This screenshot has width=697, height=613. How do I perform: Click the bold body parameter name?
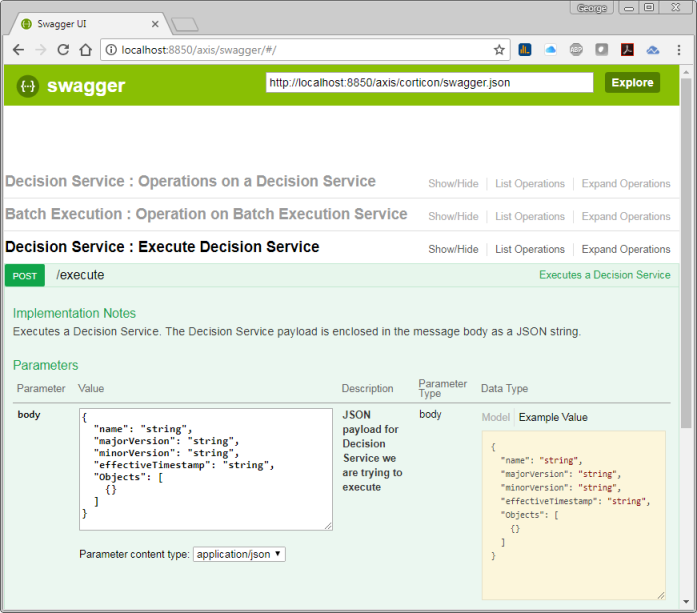pos(29,415)
